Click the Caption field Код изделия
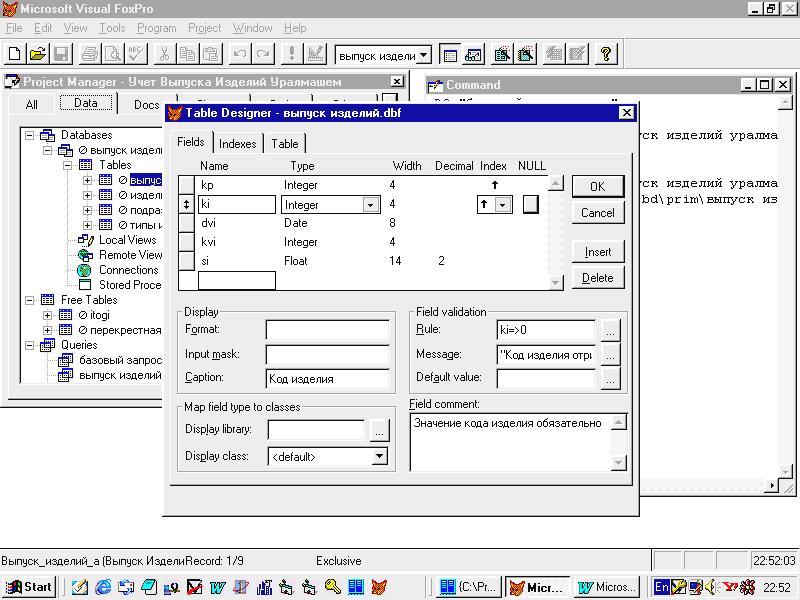This screenshot has width=800, height=600. 328,379
